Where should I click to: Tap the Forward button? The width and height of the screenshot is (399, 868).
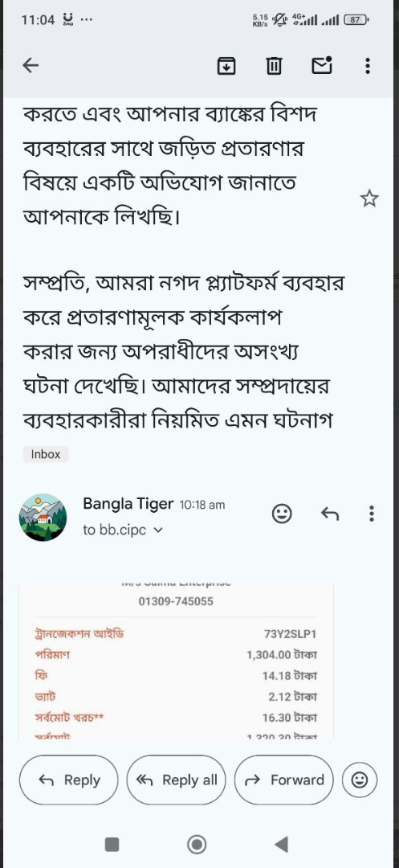click(284, 780)
